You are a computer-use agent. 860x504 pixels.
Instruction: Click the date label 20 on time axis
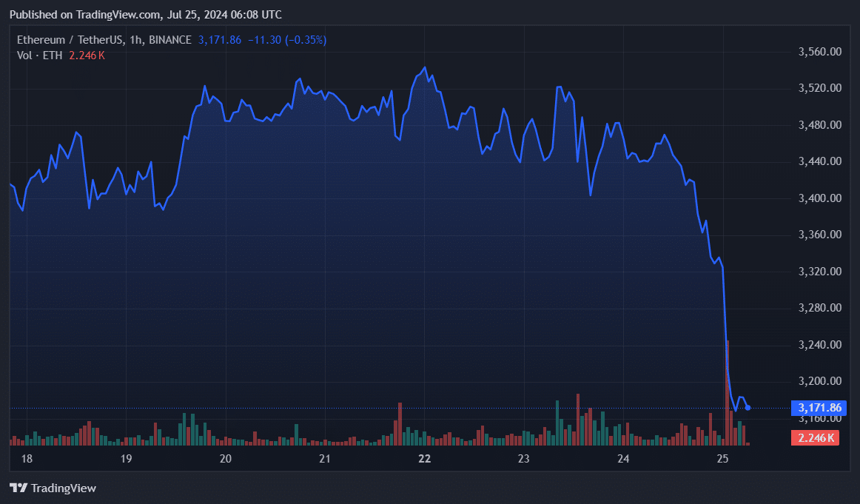coord(226,458)
